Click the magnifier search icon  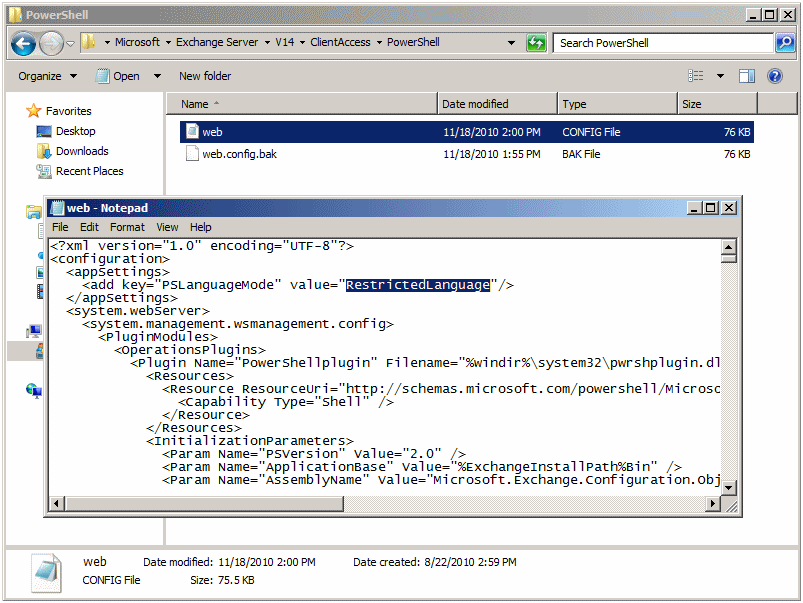tap(785, 43)
